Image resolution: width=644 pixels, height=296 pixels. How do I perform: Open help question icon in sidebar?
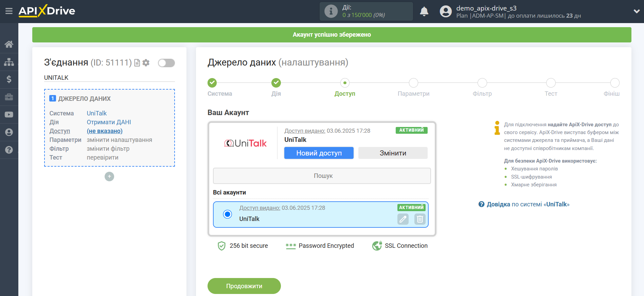9,150
